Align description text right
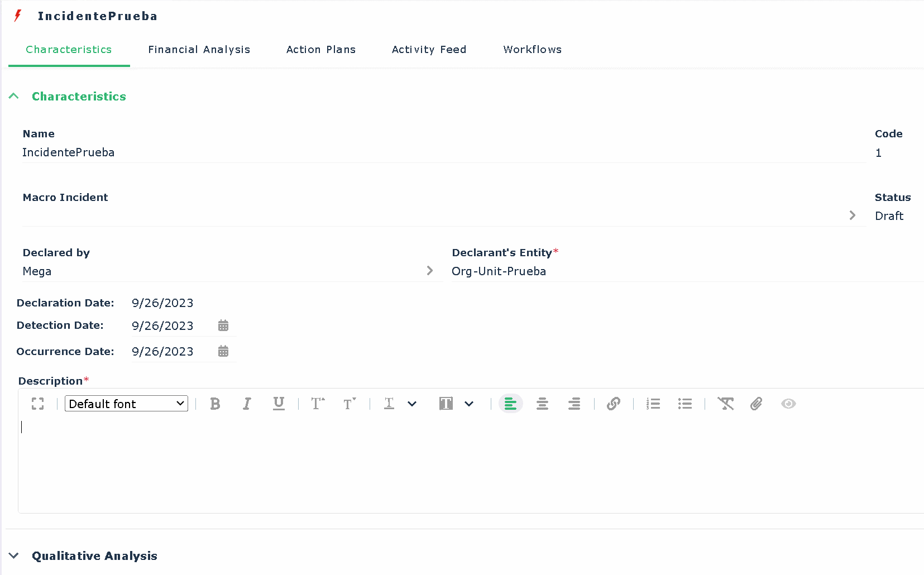924x575 pixels. [x=574, y=404]
